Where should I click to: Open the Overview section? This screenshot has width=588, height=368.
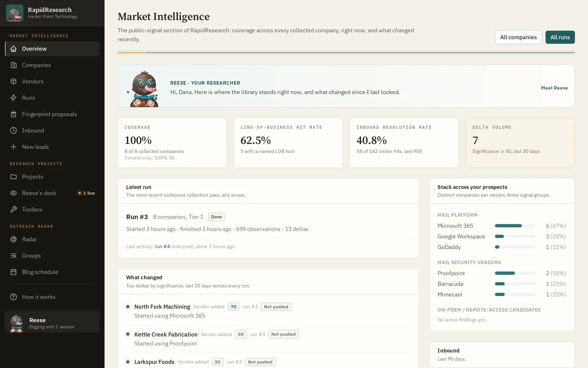52,49
